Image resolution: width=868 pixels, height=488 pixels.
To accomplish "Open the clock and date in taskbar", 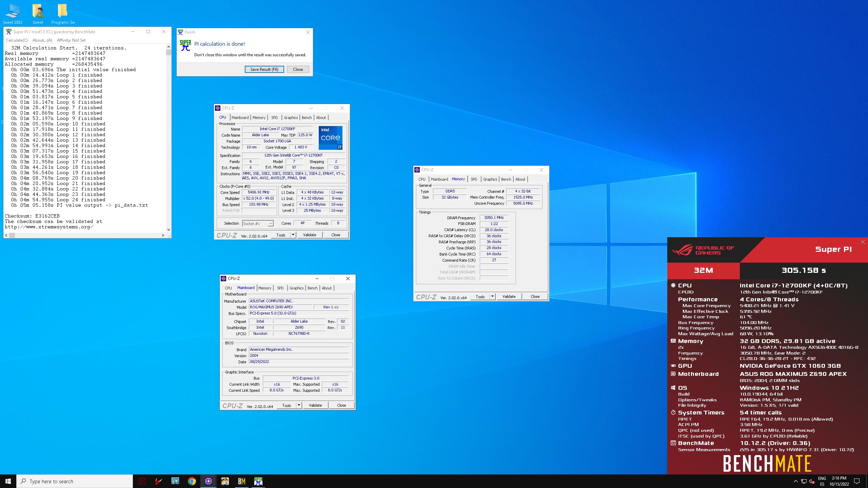I will click(839, 481).
